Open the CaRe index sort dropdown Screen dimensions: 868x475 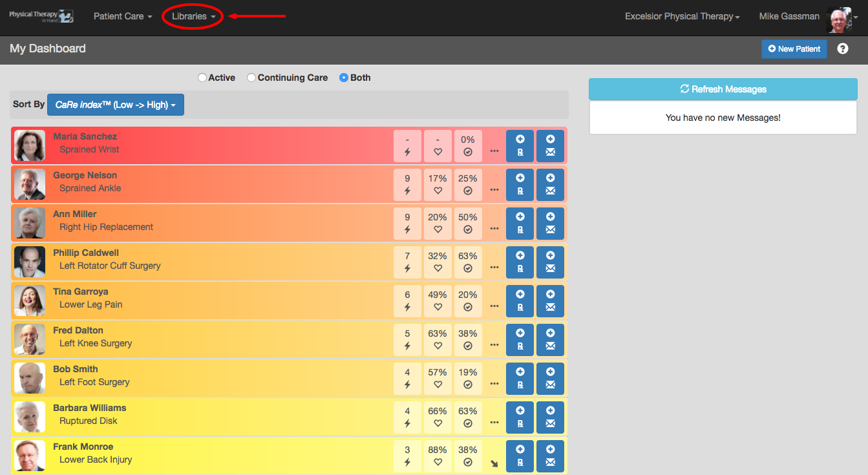tap(116, 105)
